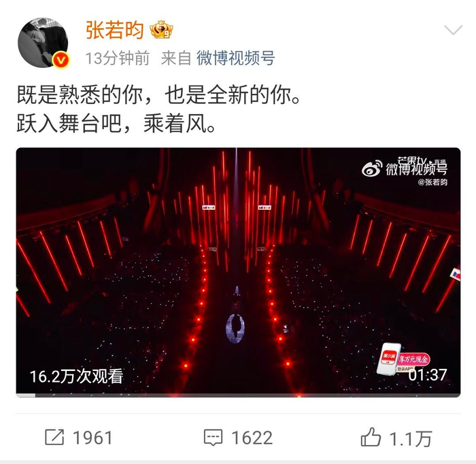
Task: Click the orange verified V badge
Action: coord(61,60)
